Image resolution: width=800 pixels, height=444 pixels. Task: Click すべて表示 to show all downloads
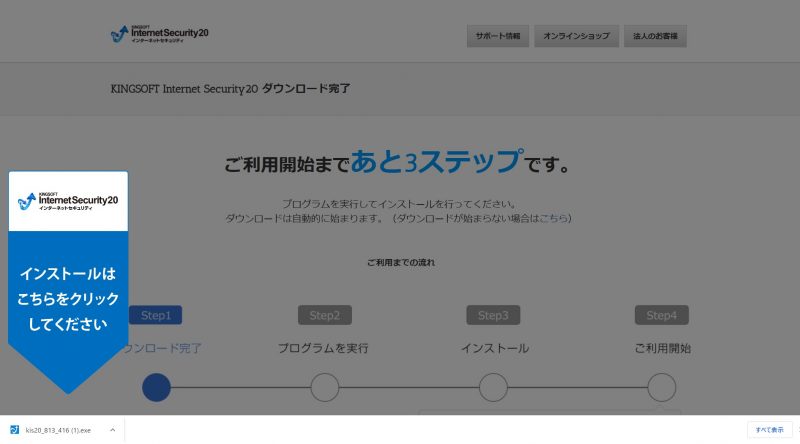769,430
